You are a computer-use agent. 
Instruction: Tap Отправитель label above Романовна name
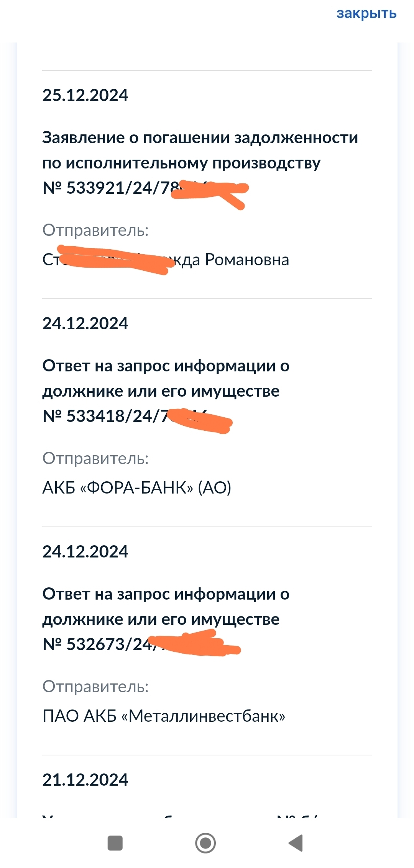[95, 230]
